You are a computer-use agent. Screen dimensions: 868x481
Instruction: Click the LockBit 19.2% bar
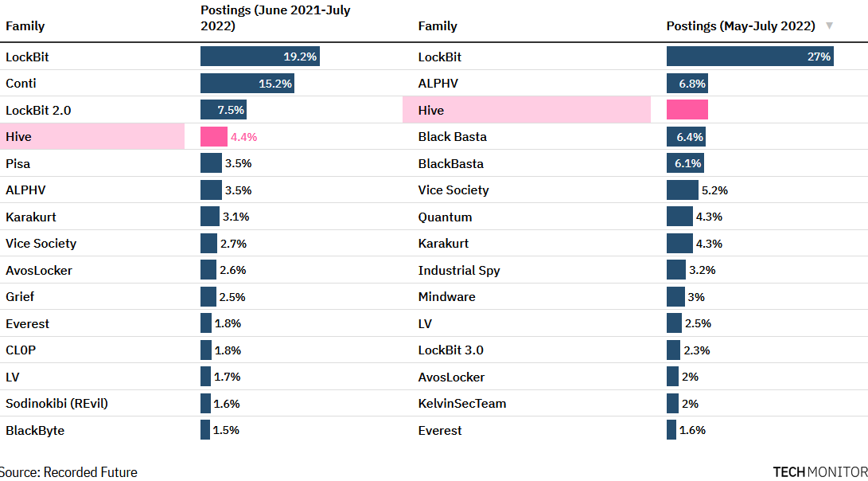[259, 57]
